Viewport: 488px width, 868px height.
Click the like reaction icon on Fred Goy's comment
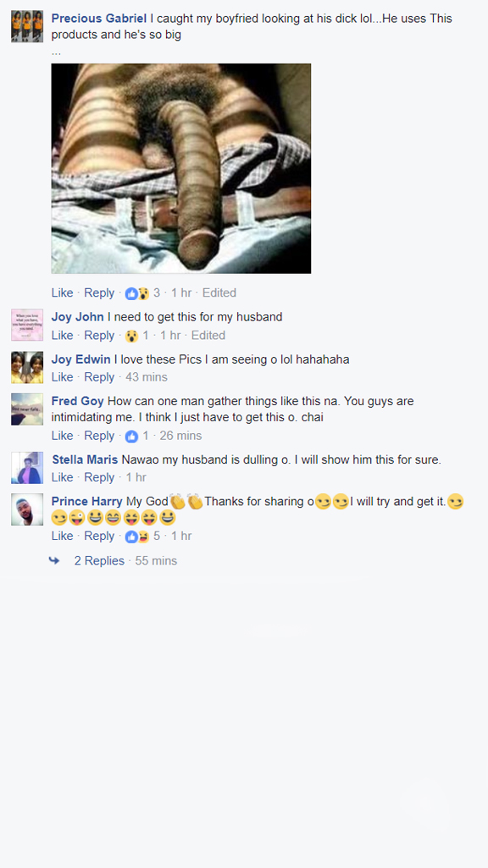131,437
